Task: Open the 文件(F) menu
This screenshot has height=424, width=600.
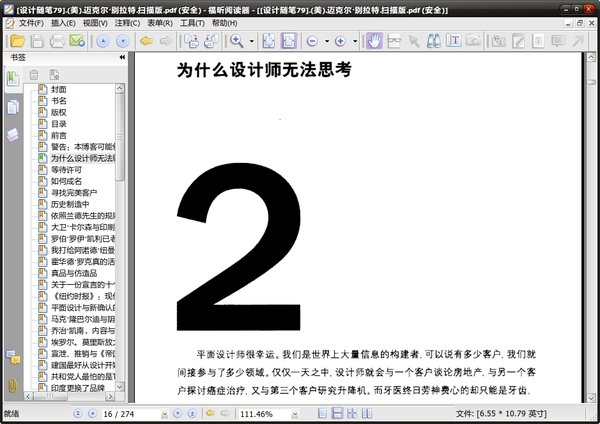Action: tap(30, 23)
